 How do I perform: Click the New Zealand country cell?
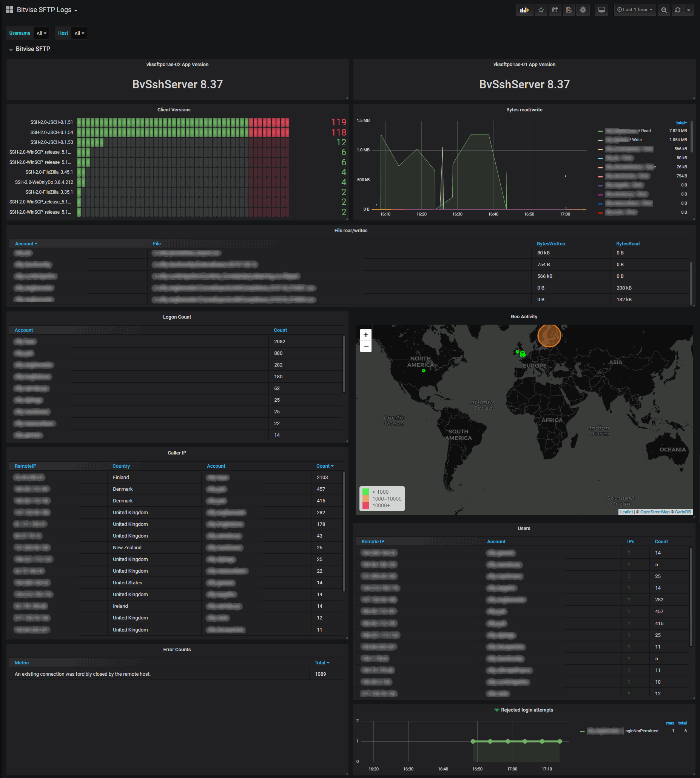click(x=127, y=548)
